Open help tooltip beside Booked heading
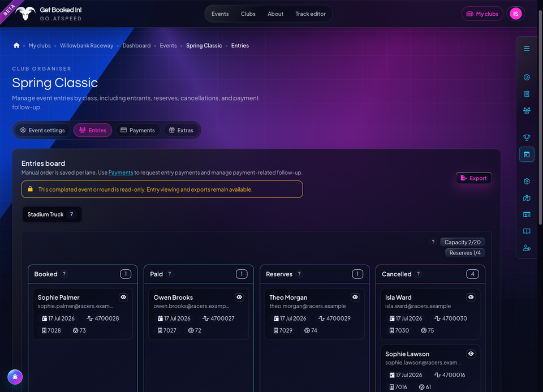Image resolution: width=543 pixels, height=392 pixels. [x=64, y=274]
